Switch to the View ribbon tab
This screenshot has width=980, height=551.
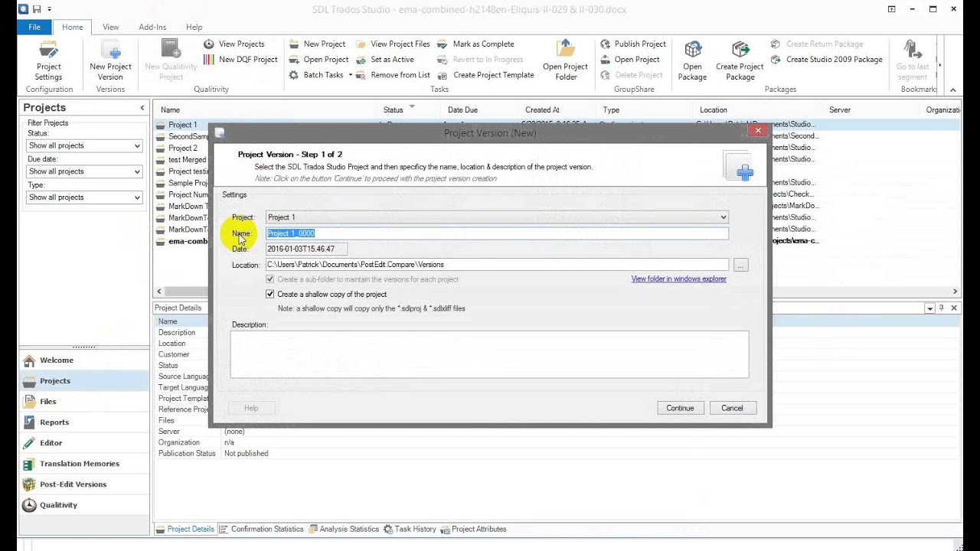[110, 27]
